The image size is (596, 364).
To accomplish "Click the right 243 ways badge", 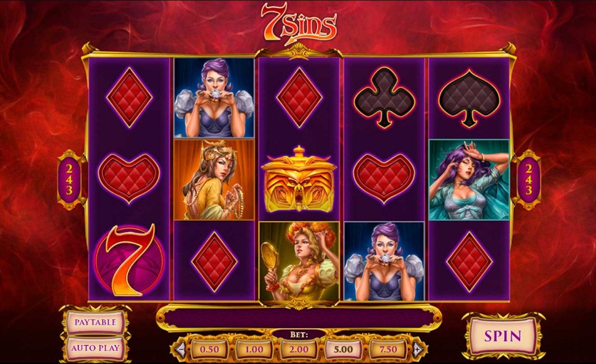I will tap(529, 179).
